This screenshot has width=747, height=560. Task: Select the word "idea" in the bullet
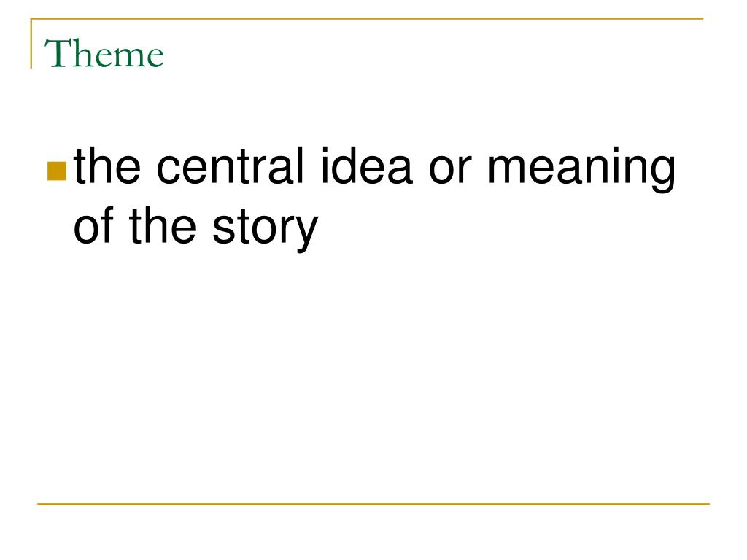(x=366, y=166)
